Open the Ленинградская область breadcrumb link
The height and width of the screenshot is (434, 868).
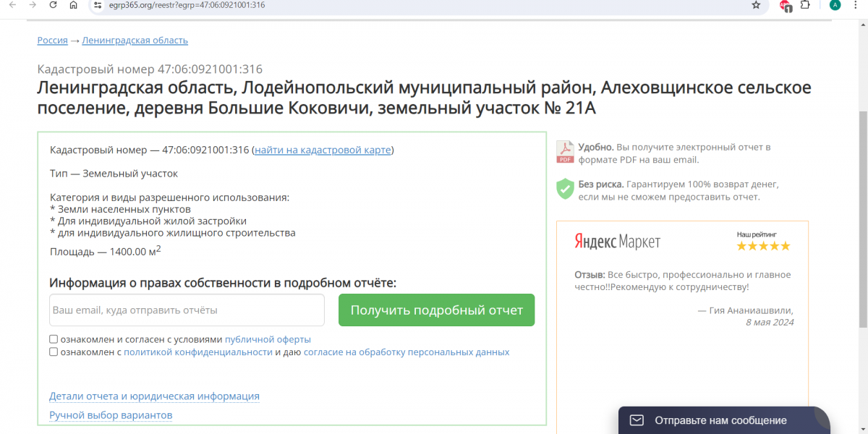(x=135, y=41)
